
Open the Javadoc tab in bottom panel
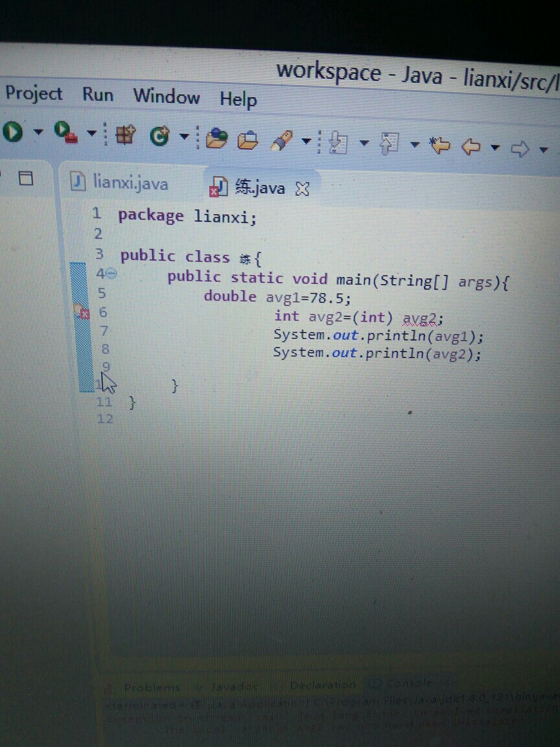pyautogui.click(x=235, y=687)
